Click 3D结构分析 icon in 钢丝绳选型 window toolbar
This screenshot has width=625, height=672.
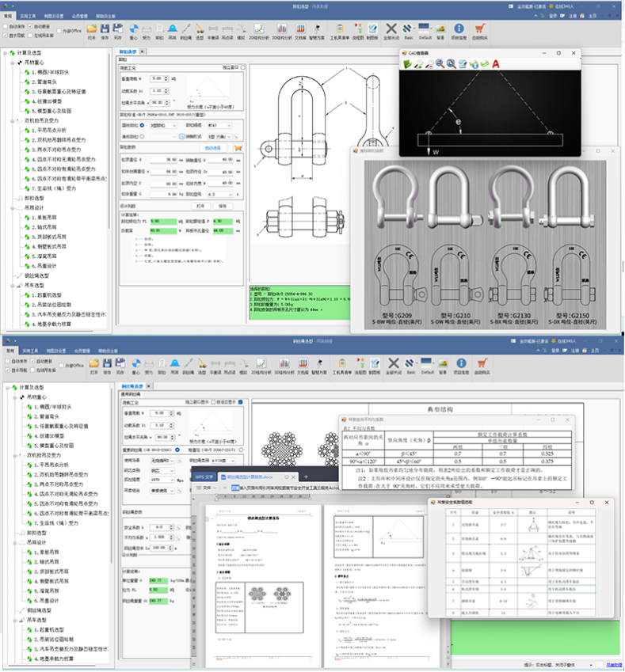pyautogui.click(x=284, y=366)
